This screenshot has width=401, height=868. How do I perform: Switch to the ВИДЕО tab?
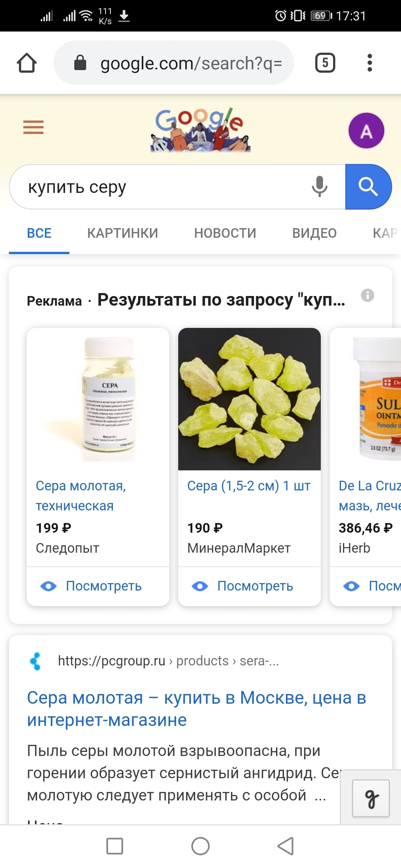click(x=314, y=233)
